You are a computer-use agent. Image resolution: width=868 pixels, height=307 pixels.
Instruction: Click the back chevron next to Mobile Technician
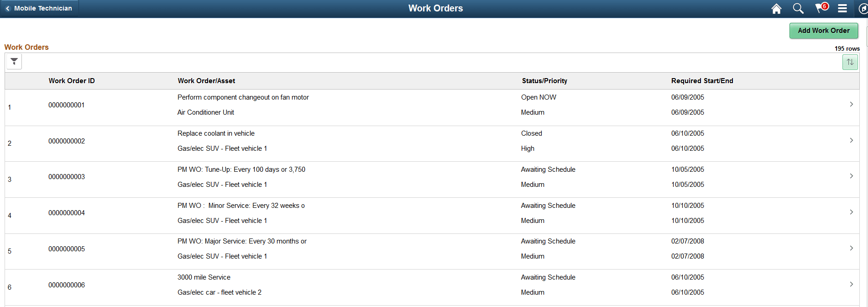[8, 8]
